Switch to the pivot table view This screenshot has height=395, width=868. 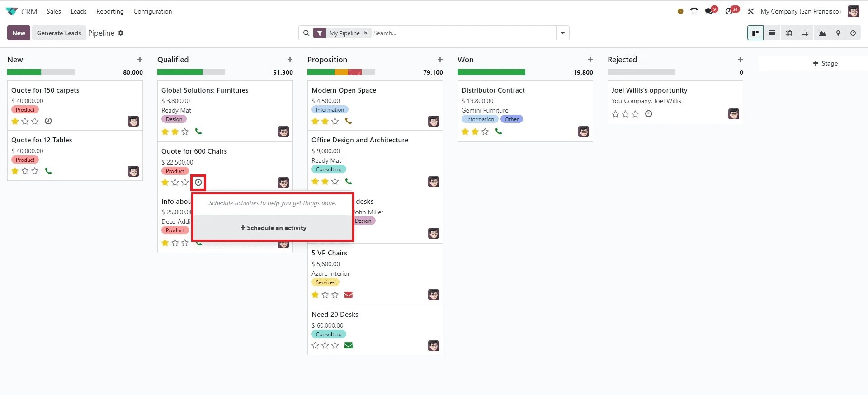805,33
